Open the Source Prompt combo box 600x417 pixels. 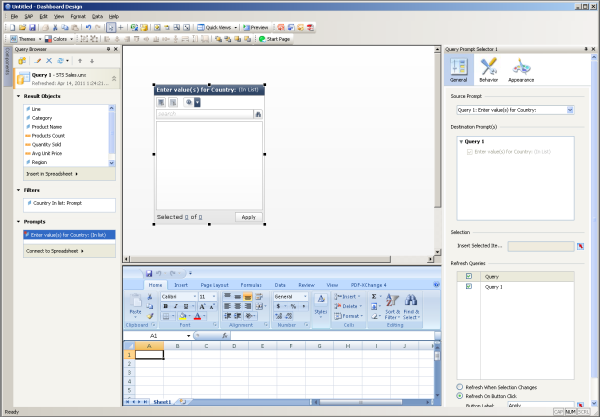pyautogui.click(x=515, y=110)
